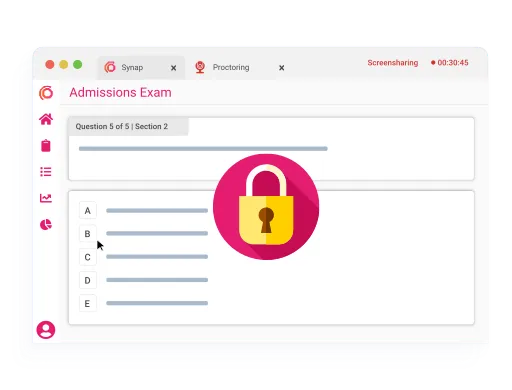This screenshot has width=512, height=390.
Task: Select answer option A
Action: [88, 210]
